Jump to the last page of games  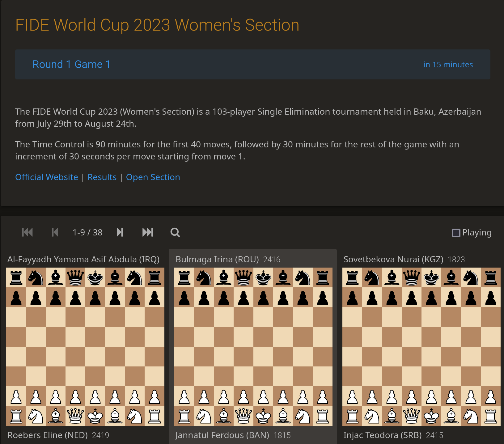pos(148,232)
